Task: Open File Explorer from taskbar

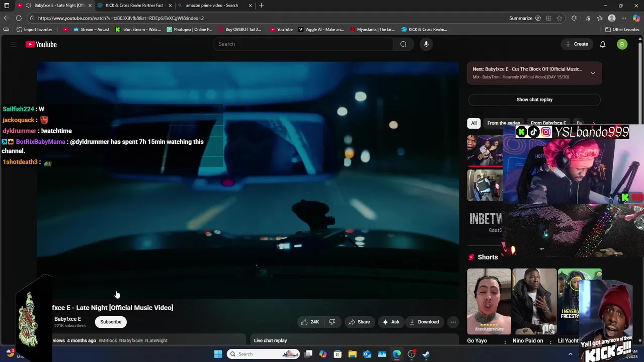Action: pos(352,354)
